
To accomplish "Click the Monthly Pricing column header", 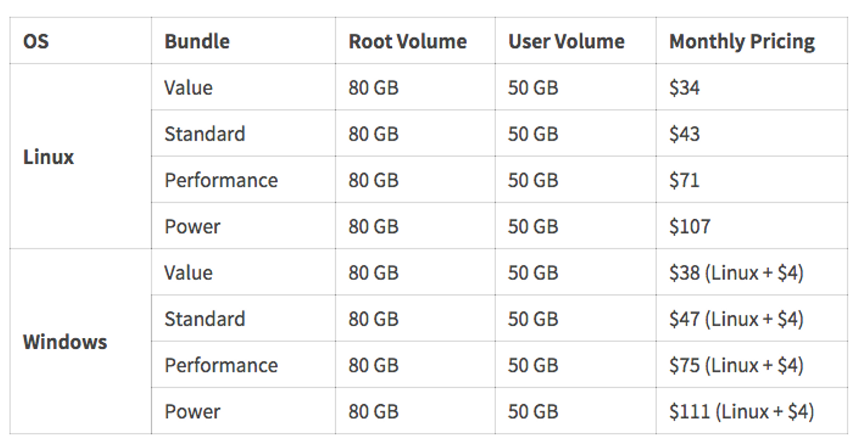I will coord(742,42).
